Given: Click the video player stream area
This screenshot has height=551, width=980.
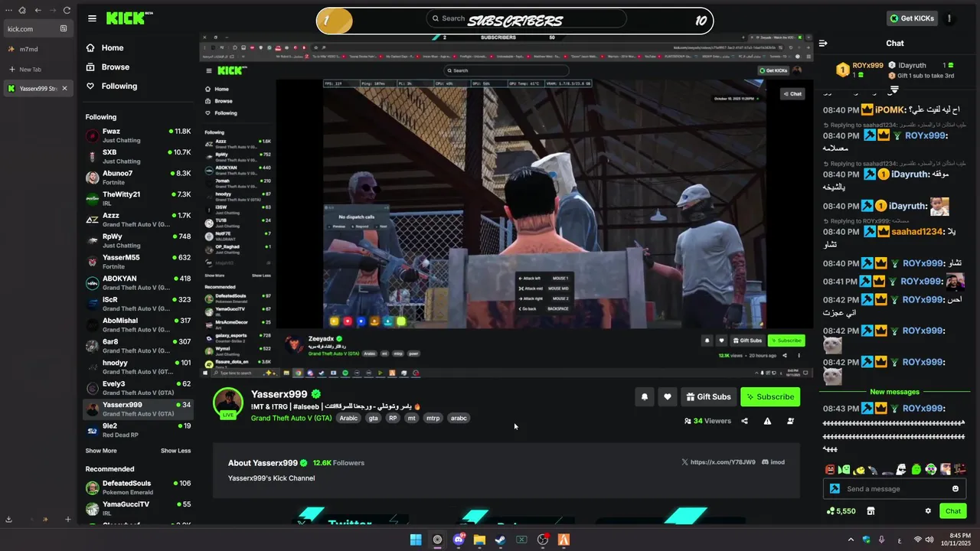Looking at the screenshot, I should (x=507, y=205).
